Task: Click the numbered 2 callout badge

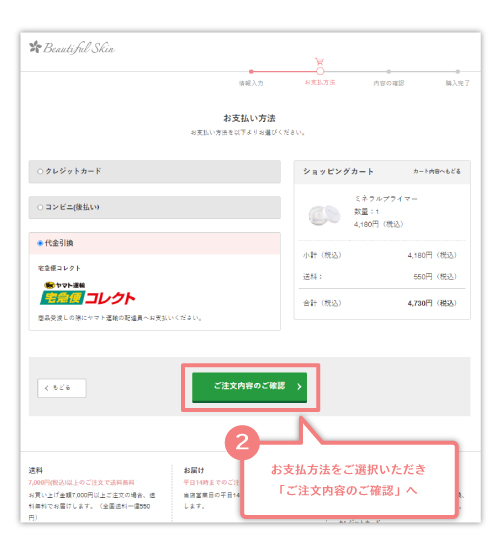Action: coord(242,442)
